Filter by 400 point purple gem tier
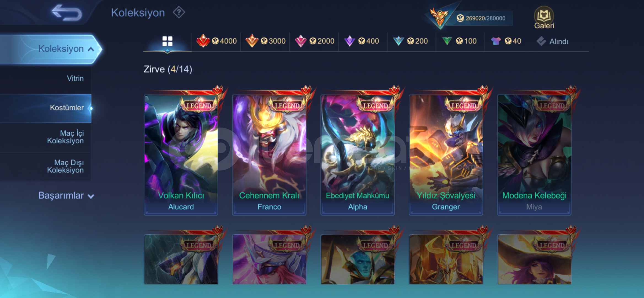The height and width of the screenshot is (298, 644). point(362,41)
